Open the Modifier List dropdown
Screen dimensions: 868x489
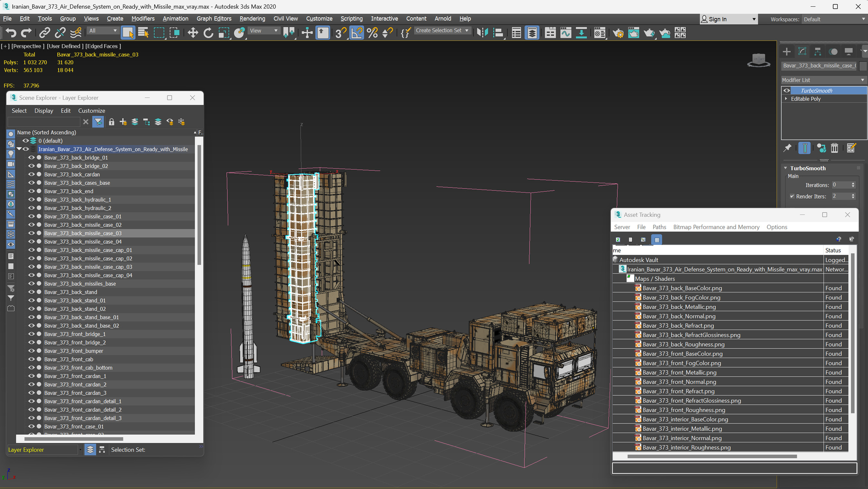point(823,80)
